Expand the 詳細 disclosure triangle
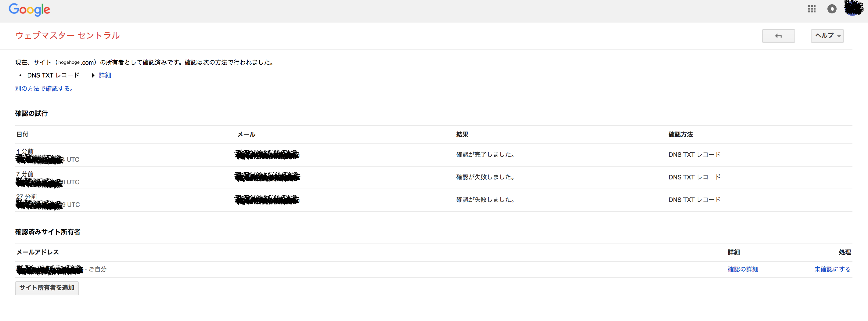Screen dimensions: 868x321 click(x=93, y=75)
